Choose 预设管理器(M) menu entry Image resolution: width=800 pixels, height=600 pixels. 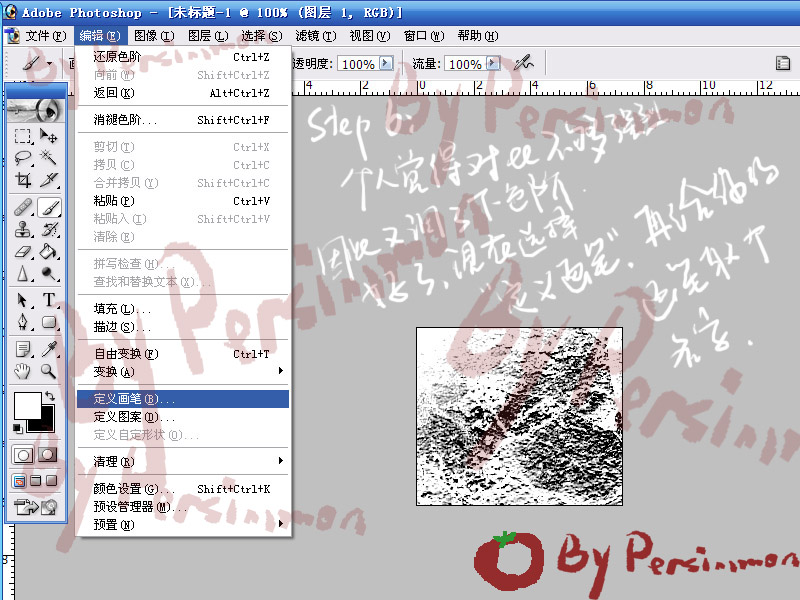click(x=183, y=507)
